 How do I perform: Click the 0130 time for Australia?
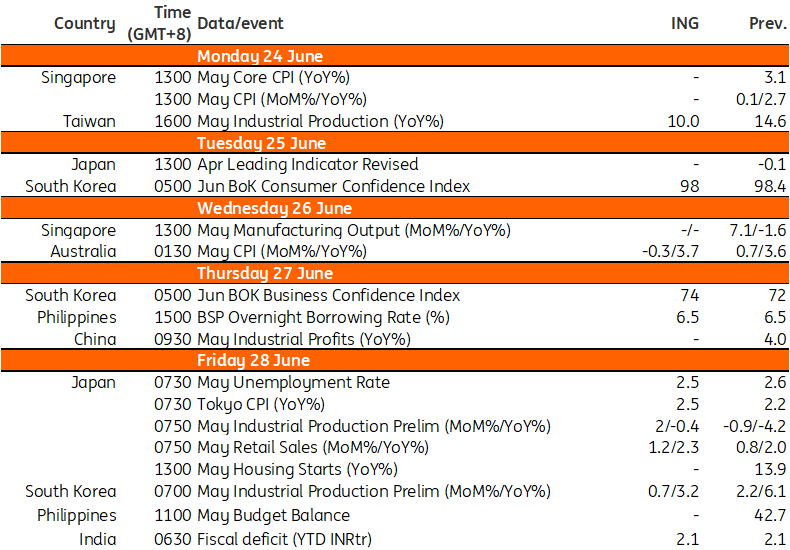click(x=173, y=252)
